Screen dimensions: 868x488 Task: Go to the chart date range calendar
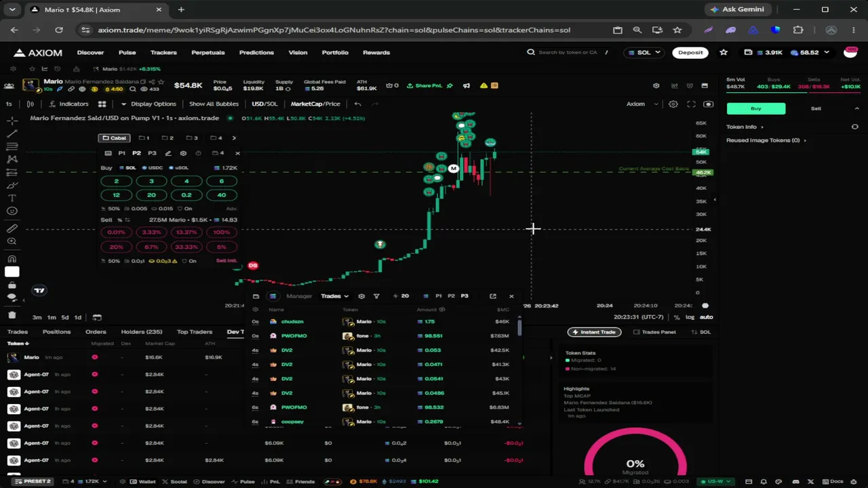pyautogui.click(x=97, y=317)
